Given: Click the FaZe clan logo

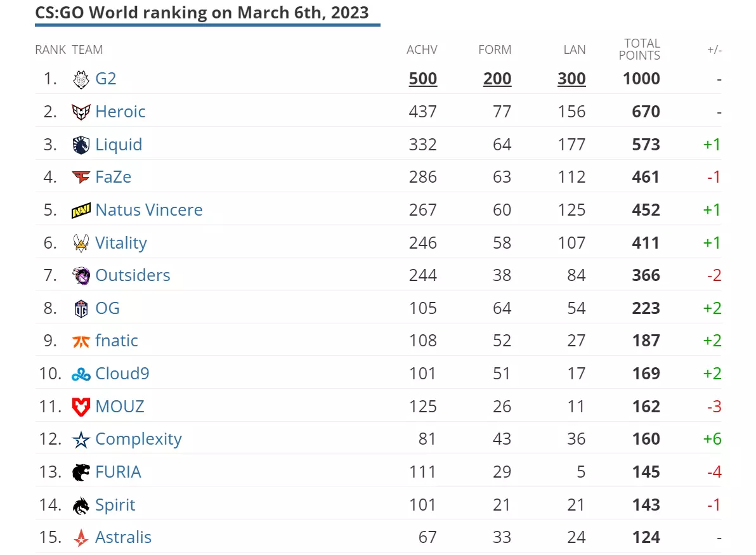Looking at the screenshot, I should [81, 177].
